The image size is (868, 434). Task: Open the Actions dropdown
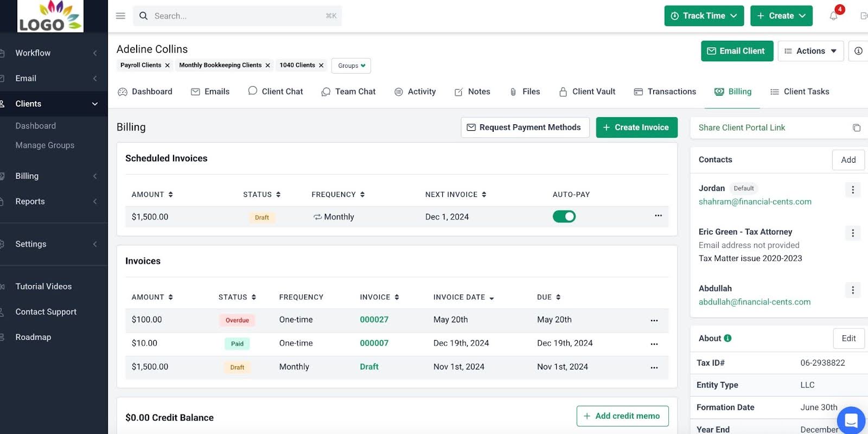click(810, 51)
